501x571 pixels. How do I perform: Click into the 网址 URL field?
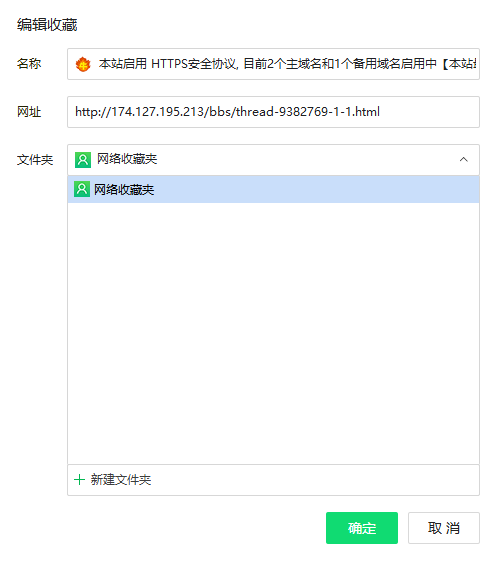click(273, 112)
